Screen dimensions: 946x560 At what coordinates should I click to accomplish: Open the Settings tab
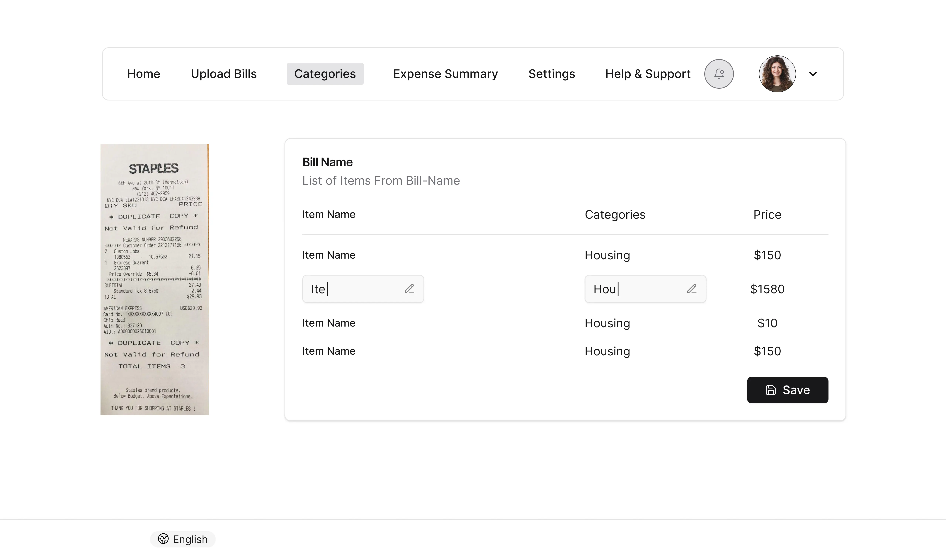pos(552,74)
